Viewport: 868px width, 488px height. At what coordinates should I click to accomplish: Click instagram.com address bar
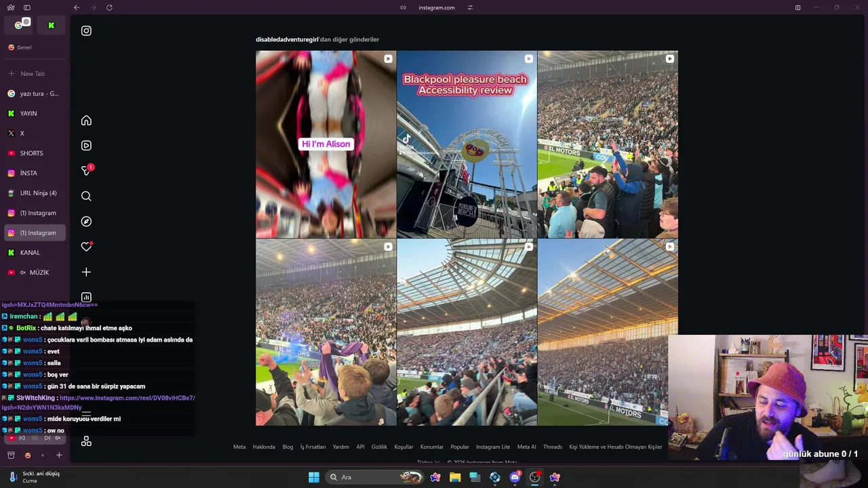(x=437, y=7)
